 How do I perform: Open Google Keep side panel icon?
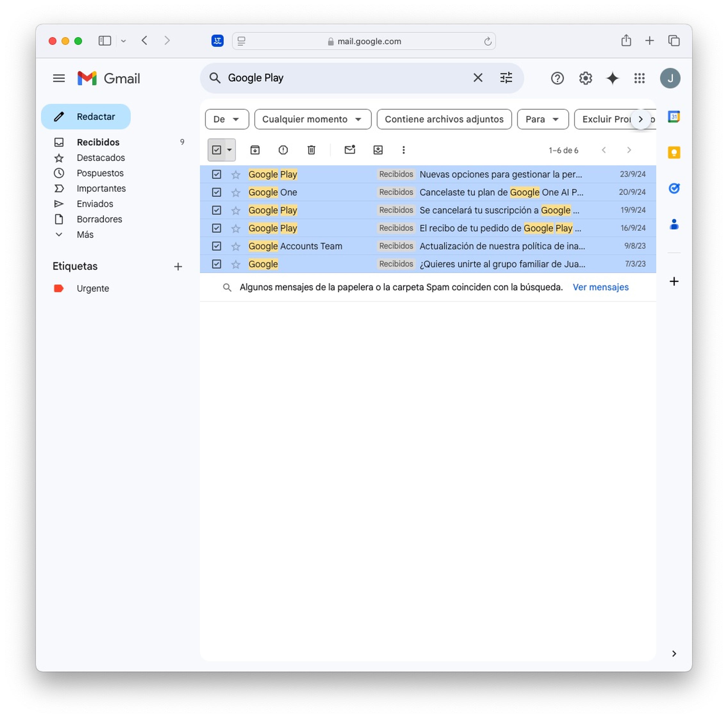(674, 153)
